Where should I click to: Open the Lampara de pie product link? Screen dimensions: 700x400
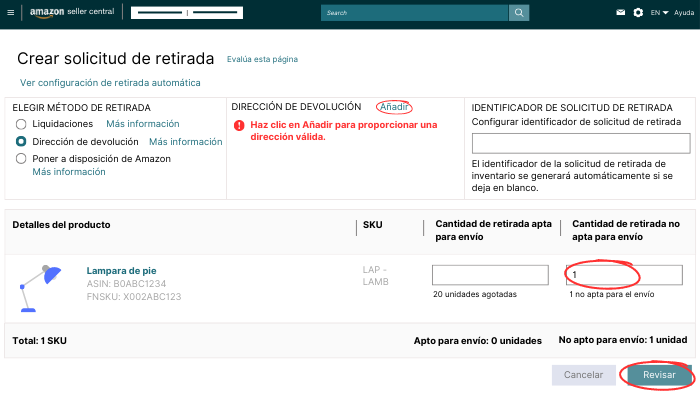pos(121,271)
